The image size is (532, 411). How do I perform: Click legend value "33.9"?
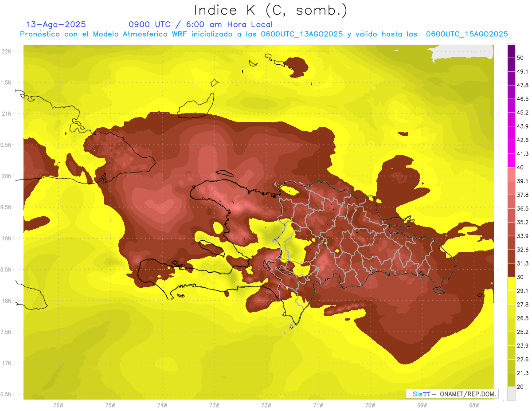[523, 236]
